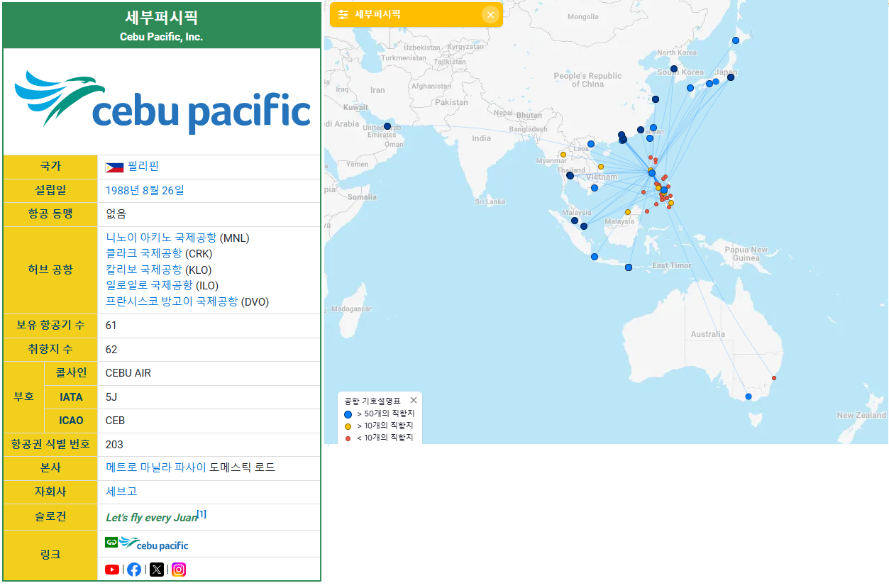
Task: Select the Sydney red airport marker
Action: tap(774, 378)
